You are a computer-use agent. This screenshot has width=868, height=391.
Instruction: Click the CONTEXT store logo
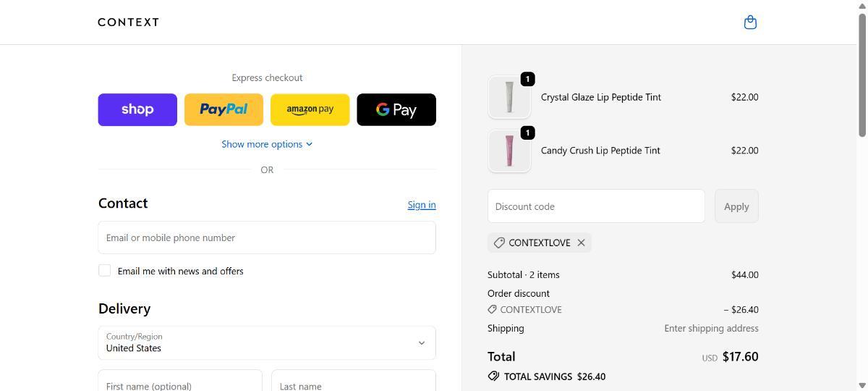point(129,22)
